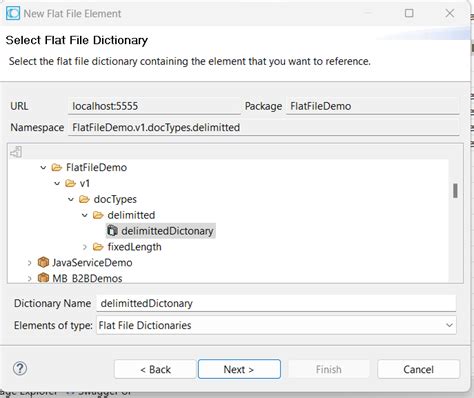Viewport: 474px width, 398px height.
Task: Select the fixedLength tree item label
Action: 134,247
